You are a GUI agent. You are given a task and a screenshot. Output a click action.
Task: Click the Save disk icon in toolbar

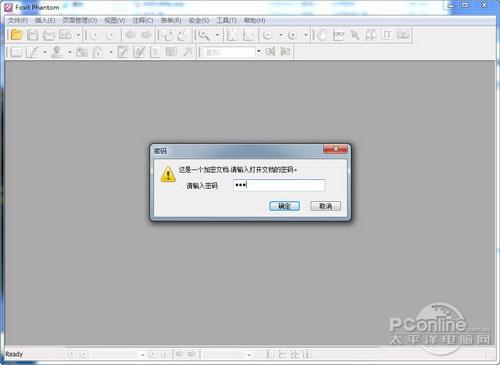[x=33, y=35]
